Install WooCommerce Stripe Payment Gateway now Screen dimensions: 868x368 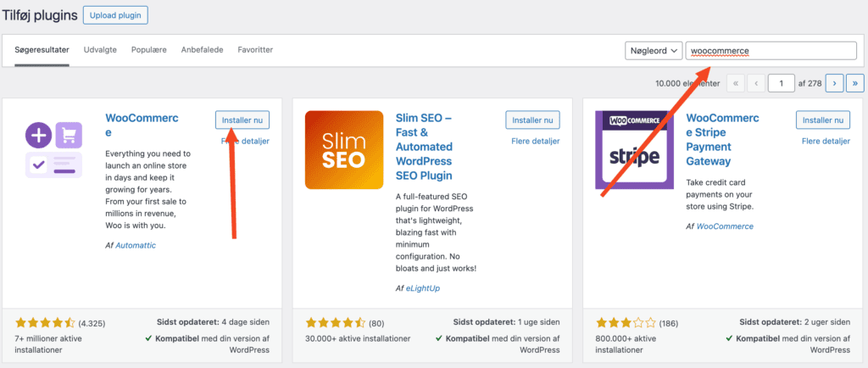coord(822,120)
